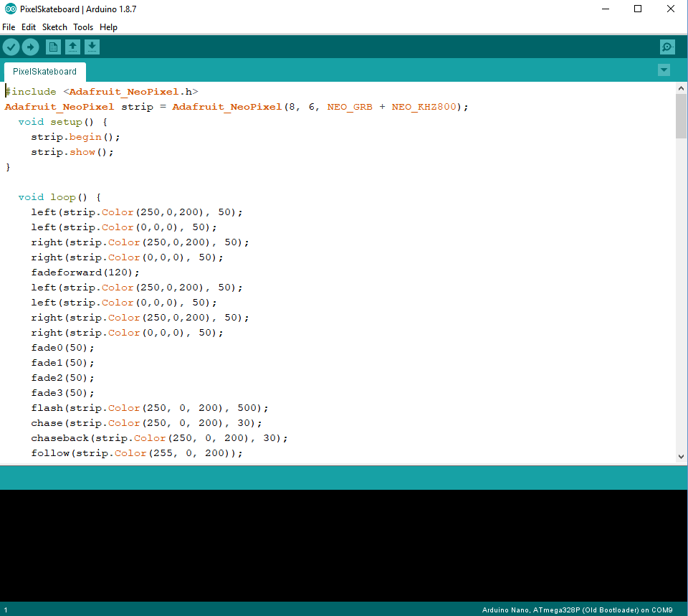Viewport: 688px width, 616px height.
Task: Open the Help menu
Action: 108,27
